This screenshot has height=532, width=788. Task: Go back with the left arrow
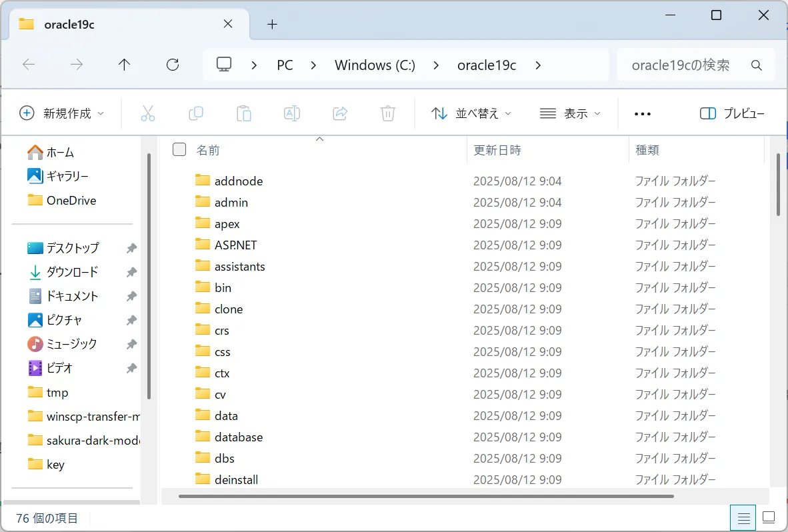(x=29, y=64)
